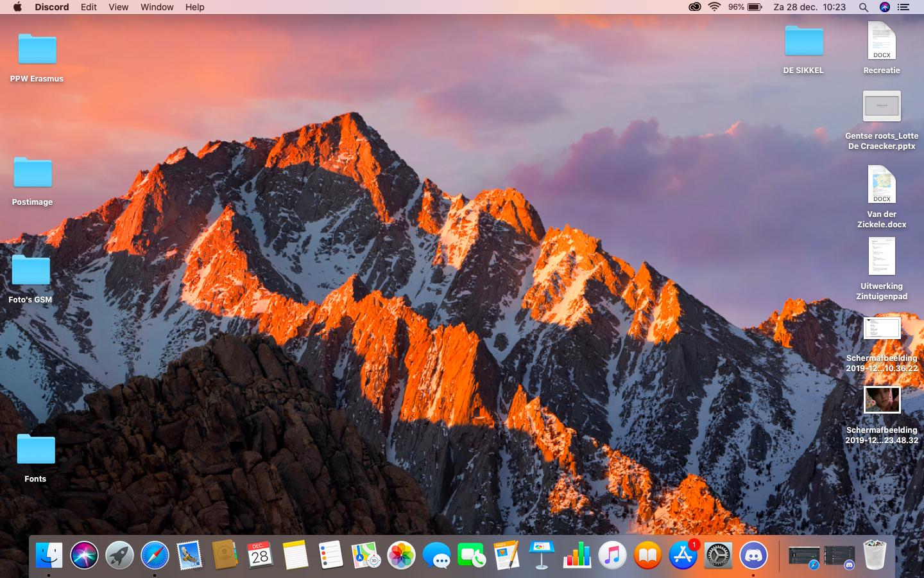
Task: Launch Safari from the dock
Action: 155,556
